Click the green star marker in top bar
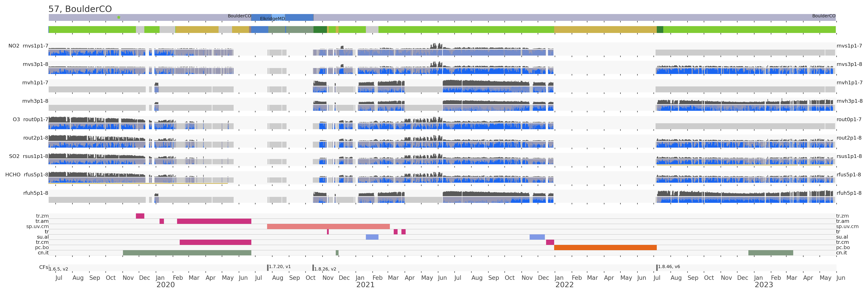868x294 pixels. pyautogui.click(x=119, y=17)
